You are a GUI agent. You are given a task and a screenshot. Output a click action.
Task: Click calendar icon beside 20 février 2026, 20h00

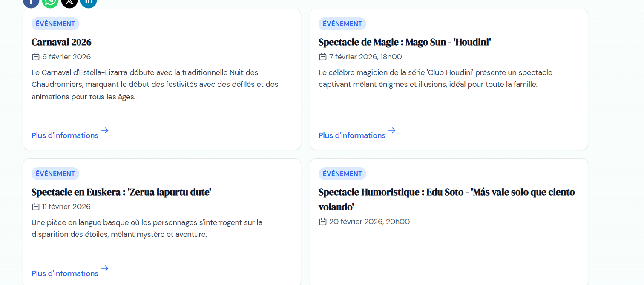[x=323, y=222]
